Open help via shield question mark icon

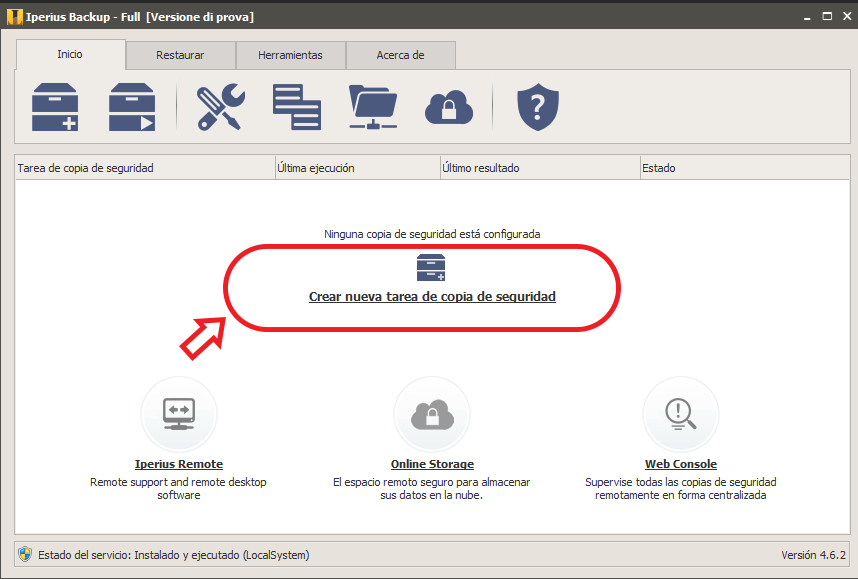point(538,107)
